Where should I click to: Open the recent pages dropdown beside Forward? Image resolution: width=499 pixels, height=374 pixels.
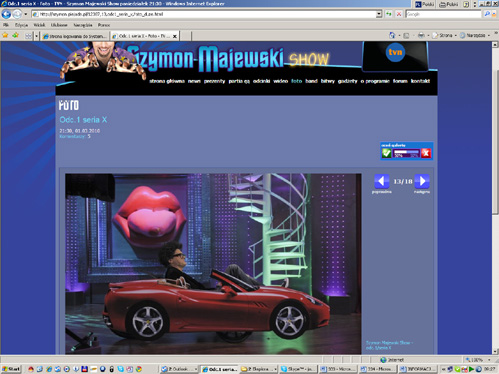(26, 14)
